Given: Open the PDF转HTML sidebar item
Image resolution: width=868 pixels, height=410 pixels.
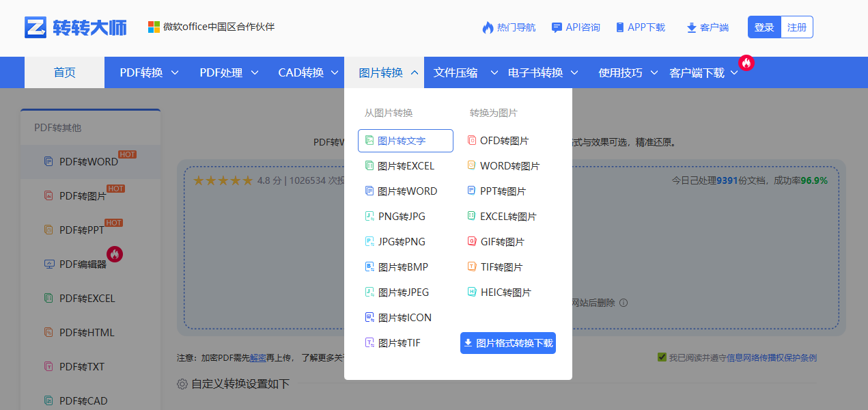Looking at the screenshot, I should [90, 333].
